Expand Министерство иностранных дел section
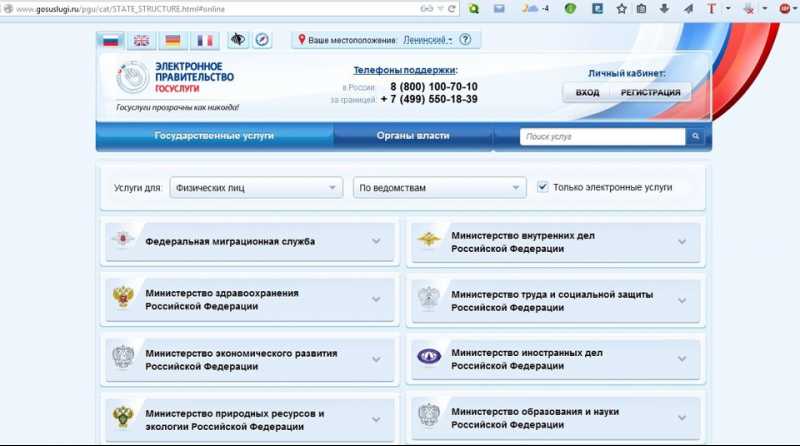Screen dimensions: 800x446 tap(682, 359)
